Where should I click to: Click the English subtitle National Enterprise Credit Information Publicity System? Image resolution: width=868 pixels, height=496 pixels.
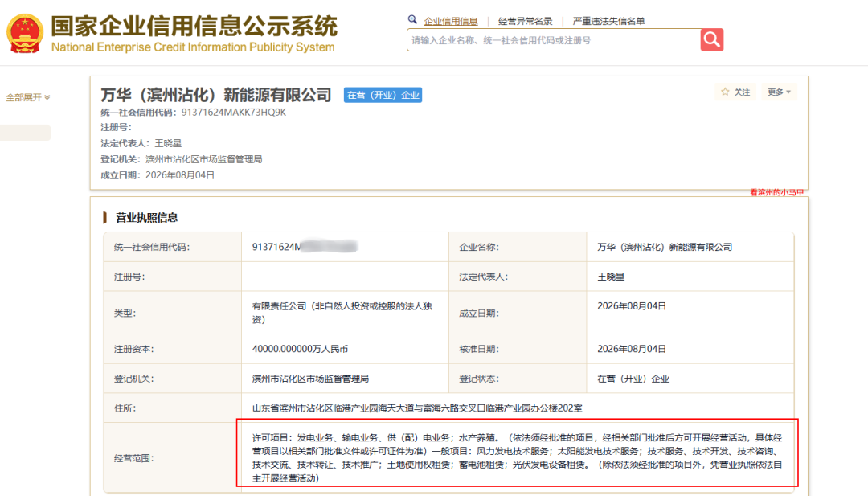[x=193, y=47]
